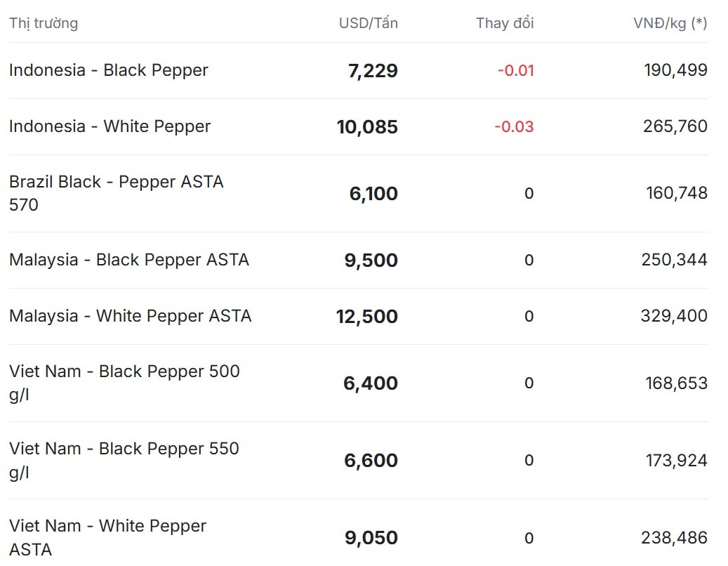Screen dimensions: 728x566
Task: Click the 7,229 USD price value
Action: tap(373, 71)
